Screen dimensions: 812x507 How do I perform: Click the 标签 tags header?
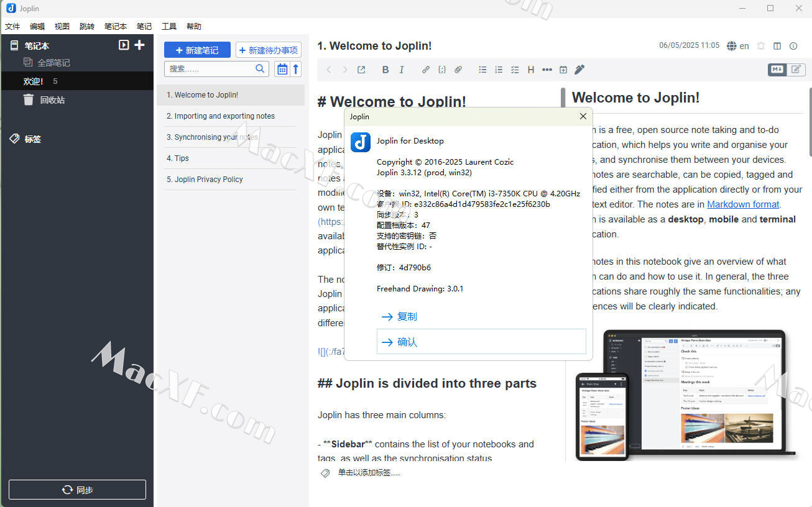pyautogui.click(x=33, y=139)
